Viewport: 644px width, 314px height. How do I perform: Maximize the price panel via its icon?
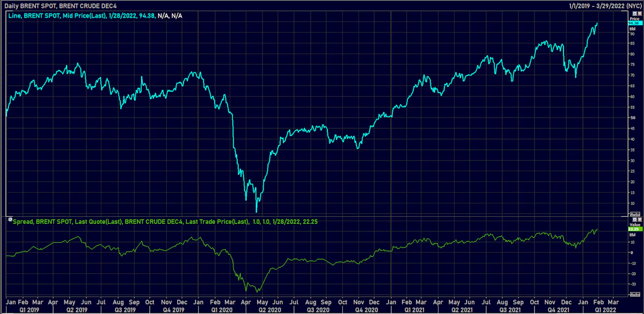tap(634, 13)
